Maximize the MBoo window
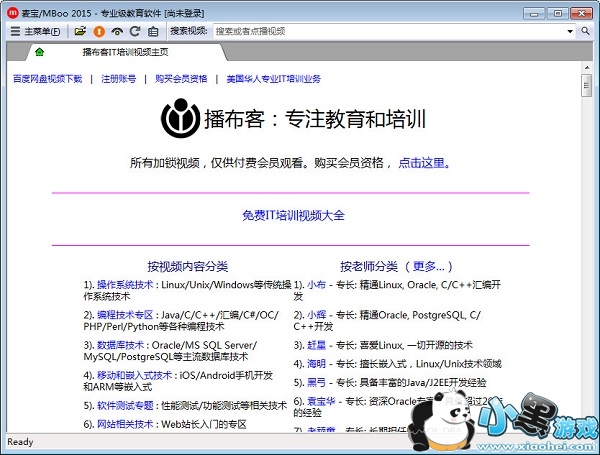 (558, 13)
